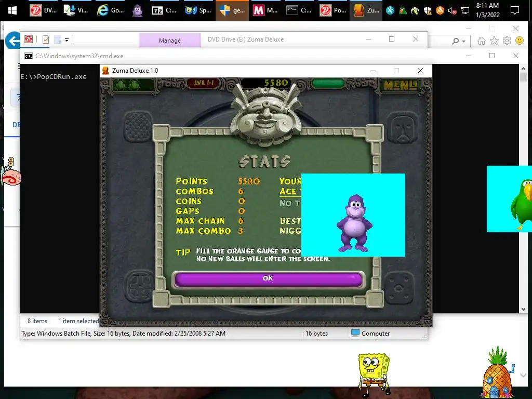Click the muted volume tray icon
532x399 pixels.
[x=452, y=11]
